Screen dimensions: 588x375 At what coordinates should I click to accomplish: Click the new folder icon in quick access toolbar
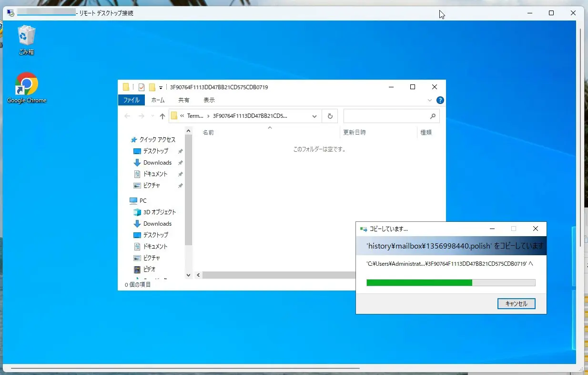pos(152,87)
